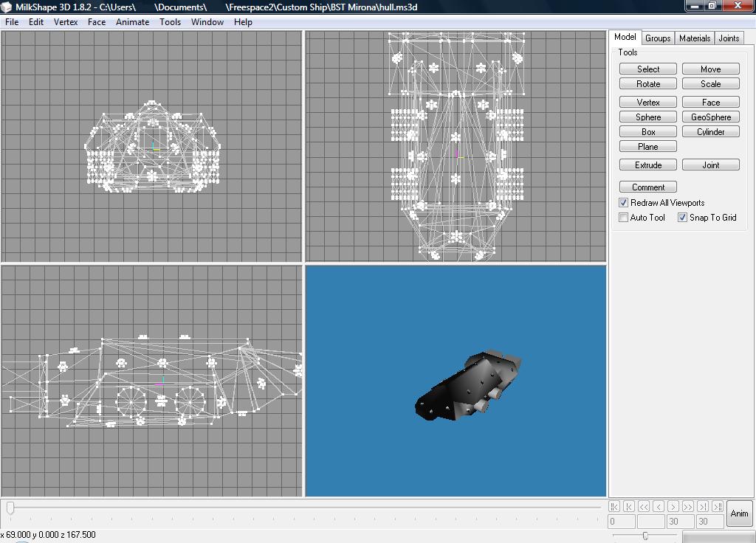756x543 pixels.
Task: Choose the Vertex tool button in Tools panel
Action: [648, 102]
